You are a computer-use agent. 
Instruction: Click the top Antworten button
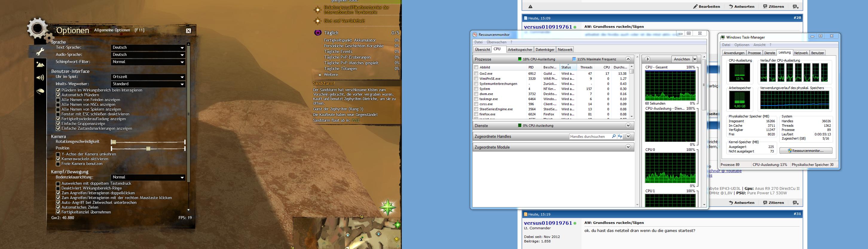(x=741, y=6)
